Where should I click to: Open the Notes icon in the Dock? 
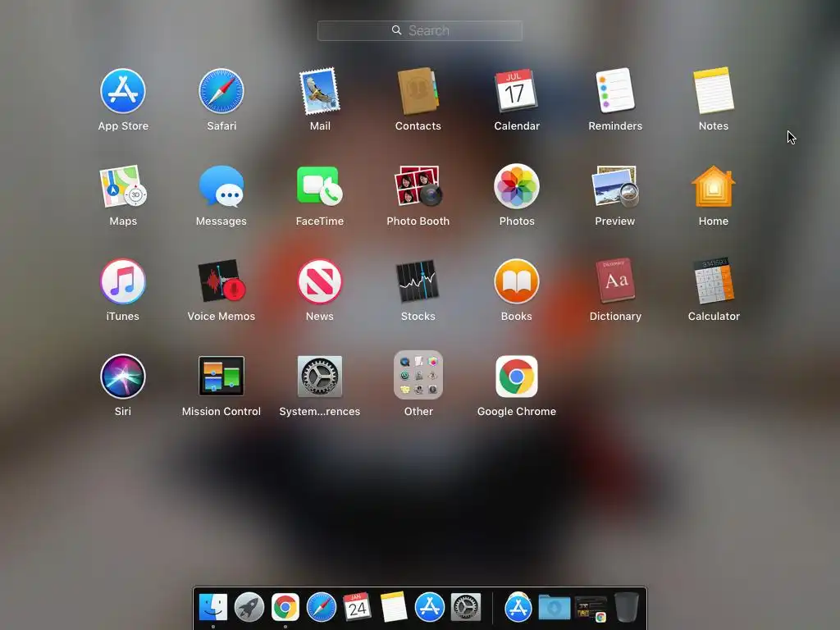pos(394,607)
